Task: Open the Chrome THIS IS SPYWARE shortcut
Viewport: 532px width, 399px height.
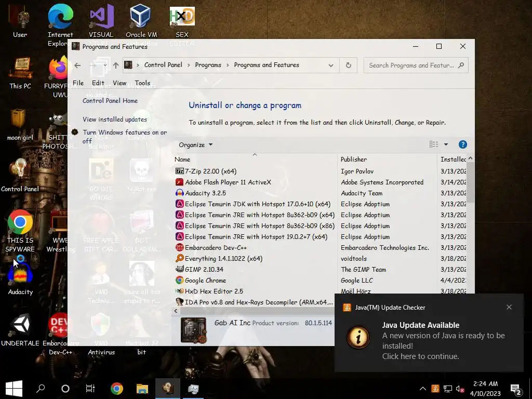Action: (20, 231)
